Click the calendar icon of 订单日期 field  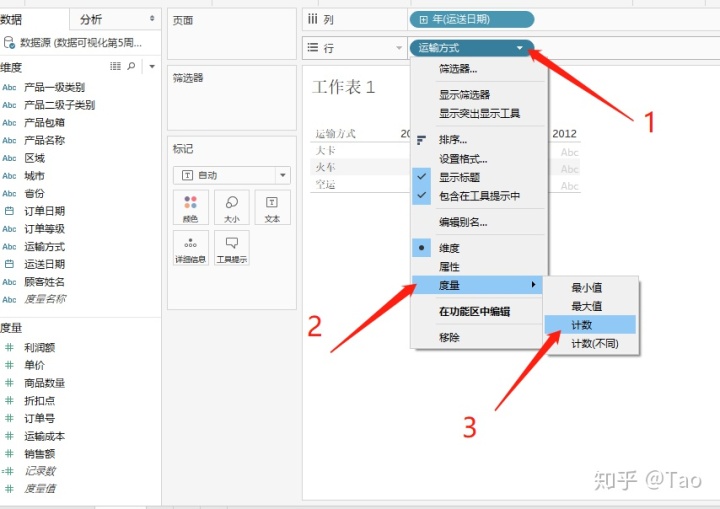point(9,211)
